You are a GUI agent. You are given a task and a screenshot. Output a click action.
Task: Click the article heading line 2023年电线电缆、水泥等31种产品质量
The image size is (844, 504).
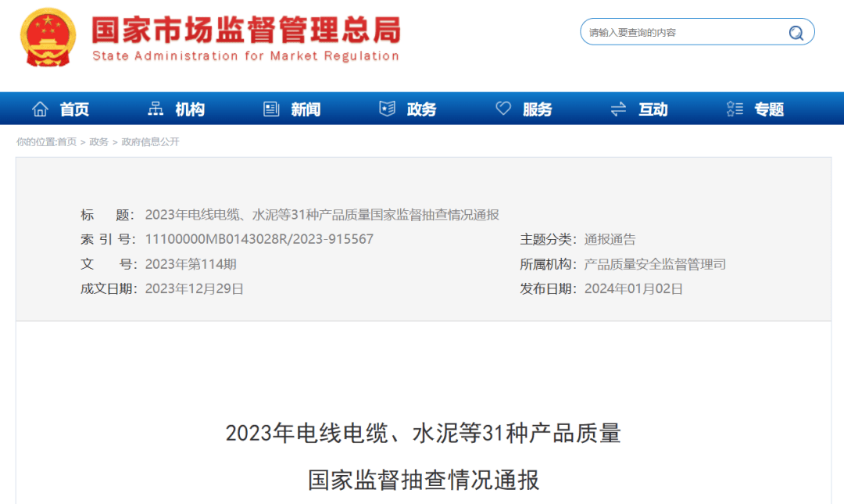click(x=423, y=433)
